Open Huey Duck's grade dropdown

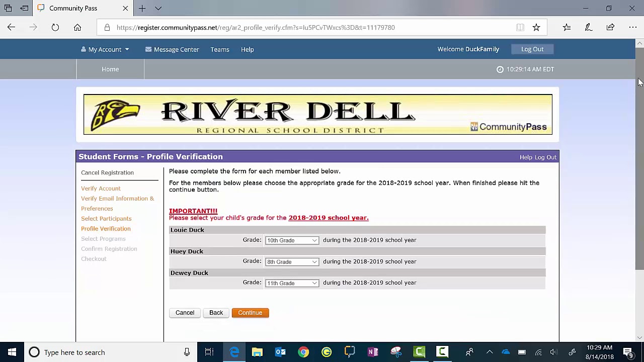click(x=292, y=262)
